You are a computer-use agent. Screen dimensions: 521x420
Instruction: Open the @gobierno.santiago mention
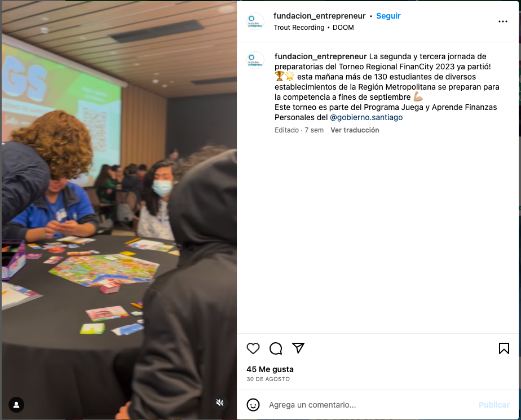point(366,117)
